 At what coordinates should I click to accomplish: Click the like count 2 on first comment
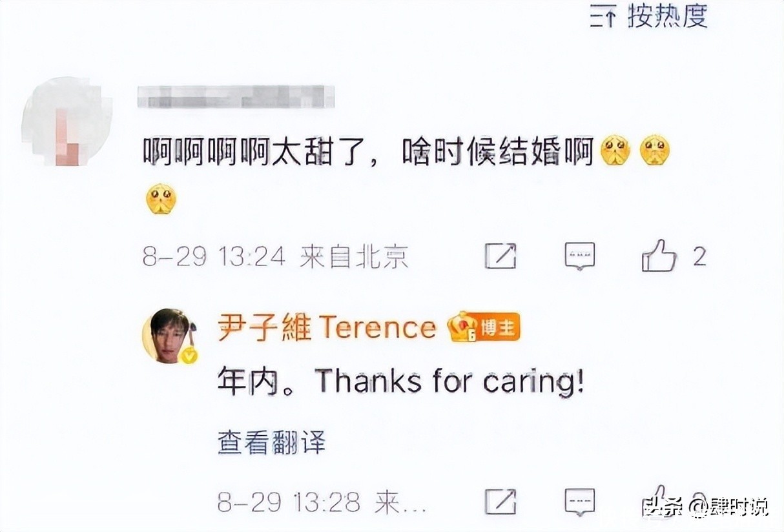pos(699,257)
